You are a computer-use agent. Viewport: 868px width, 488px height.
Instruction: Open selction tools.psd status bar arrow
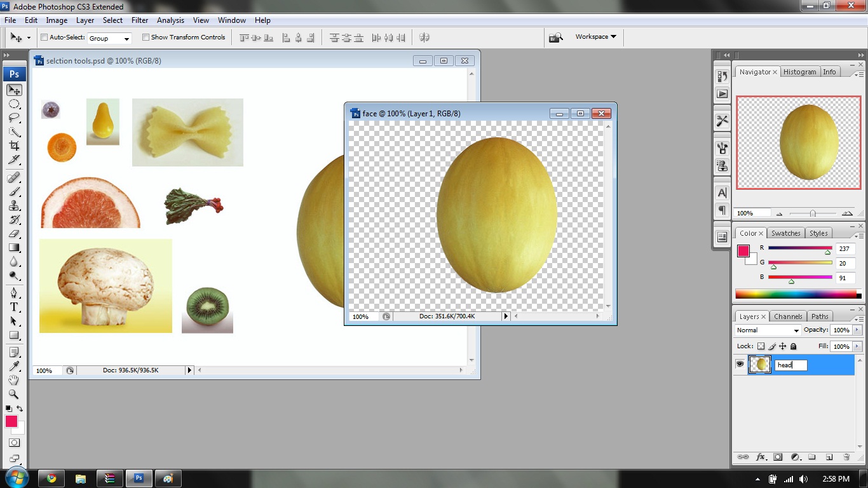[x=189, y=370]
